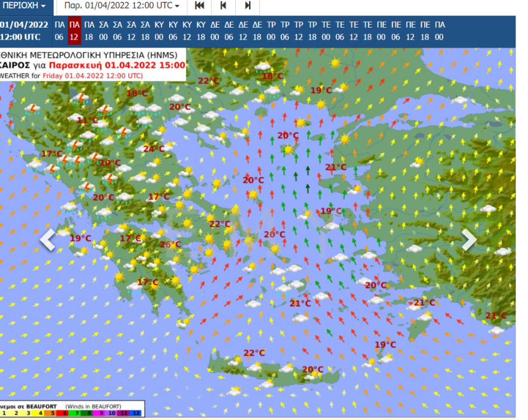528x420 pixels.
Task: Choose the ΣΑ 00 forecast time
Action: point(103,31)
